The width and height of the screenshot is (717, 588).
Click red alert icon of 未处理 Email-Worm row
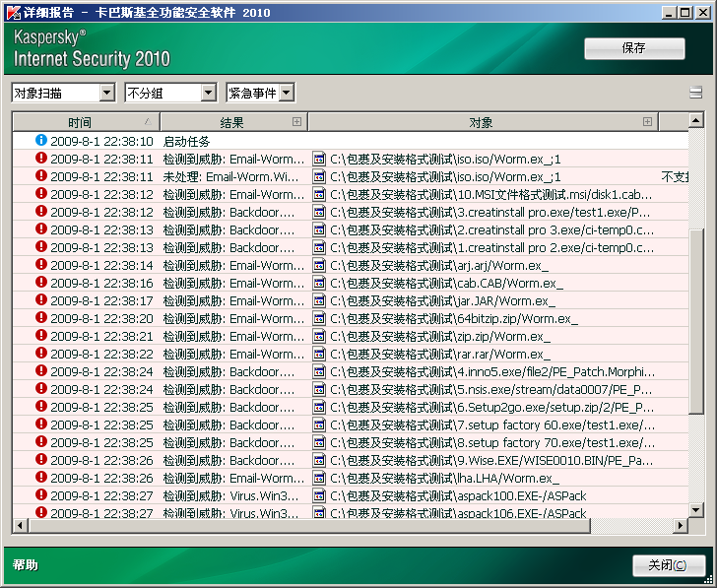[41, 175]
